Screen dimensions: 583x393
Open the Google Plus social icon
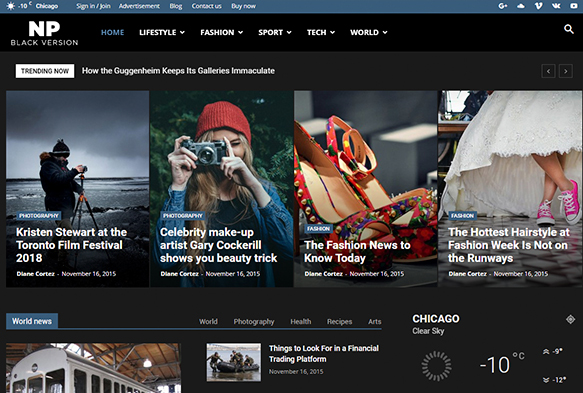[503, 6]
